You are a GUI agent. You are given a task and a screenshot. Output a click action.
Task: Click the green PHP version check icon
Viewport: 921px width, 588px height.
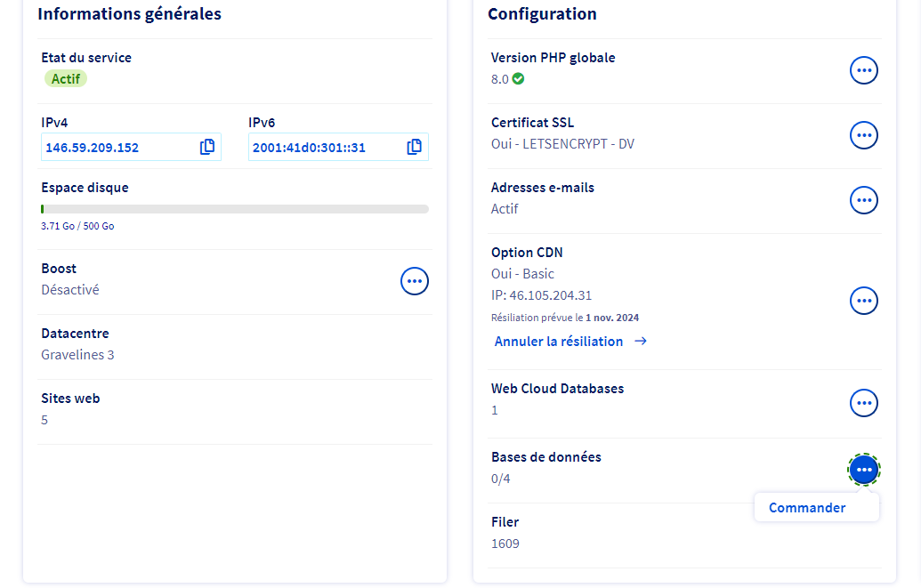pyautogui.click(x=518, y=78)
